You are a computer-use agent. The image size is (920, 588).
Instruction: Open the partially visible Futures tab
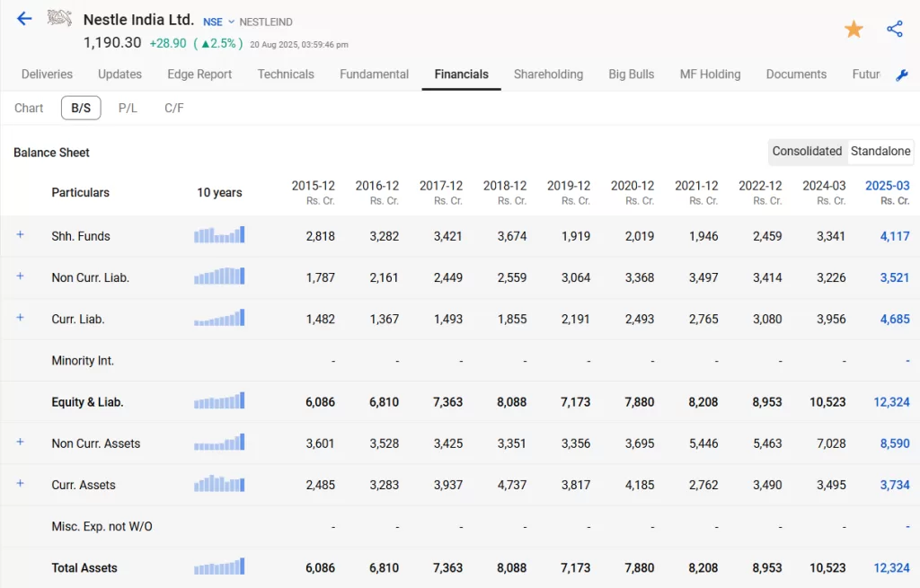click(x=866, y=75)
